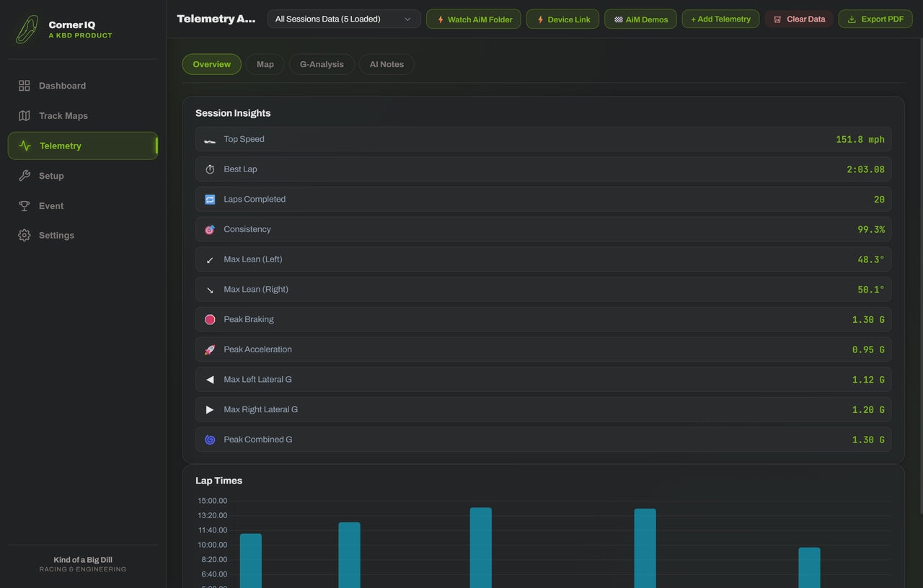Click the Clear Data button
The height and width of the screenshot is (588, 923).
click(799, 19)
